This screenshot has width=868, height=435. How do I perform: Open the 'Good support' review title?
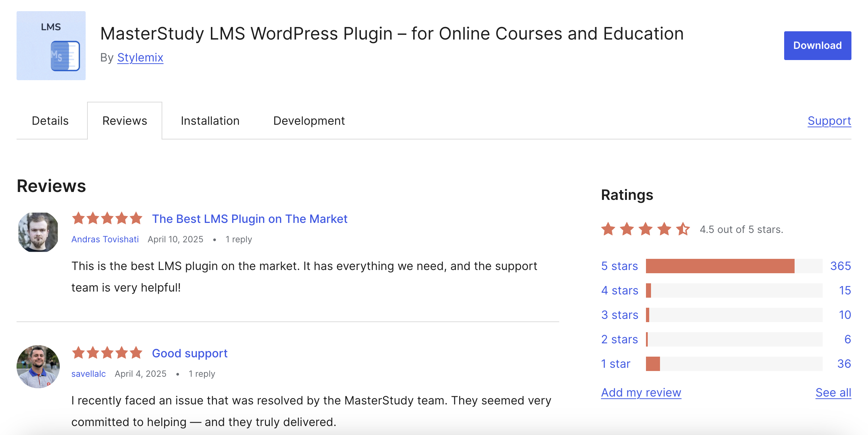coord(190,353)
